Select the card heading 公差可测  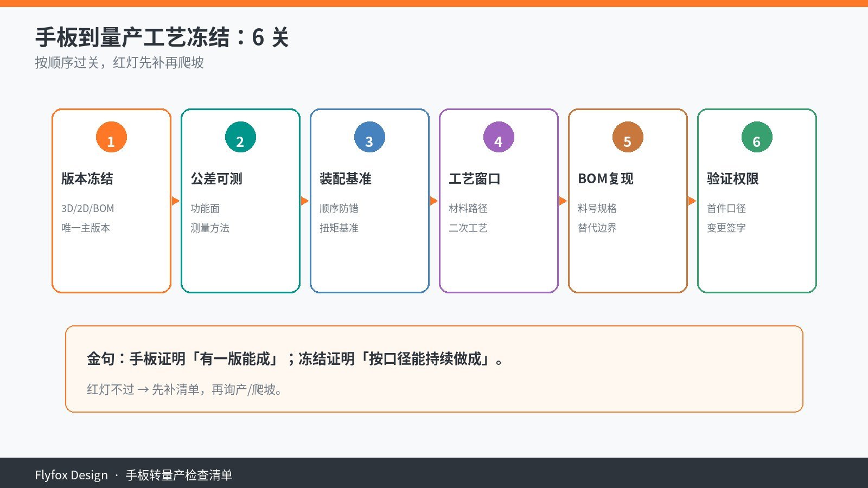216,178
